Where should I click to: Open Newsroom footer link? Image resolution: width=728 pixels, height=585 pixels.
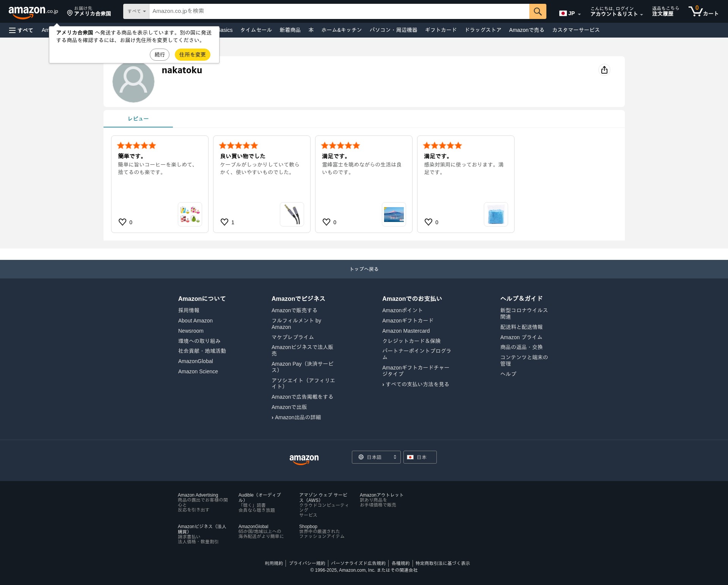191,331
